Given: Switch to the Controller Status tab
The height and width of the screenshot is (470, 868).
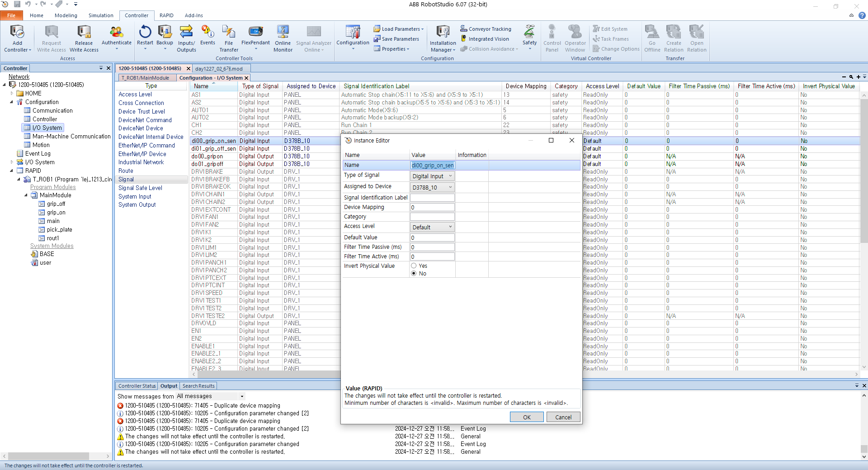Looking at the screenshot, I should [137, 386].
